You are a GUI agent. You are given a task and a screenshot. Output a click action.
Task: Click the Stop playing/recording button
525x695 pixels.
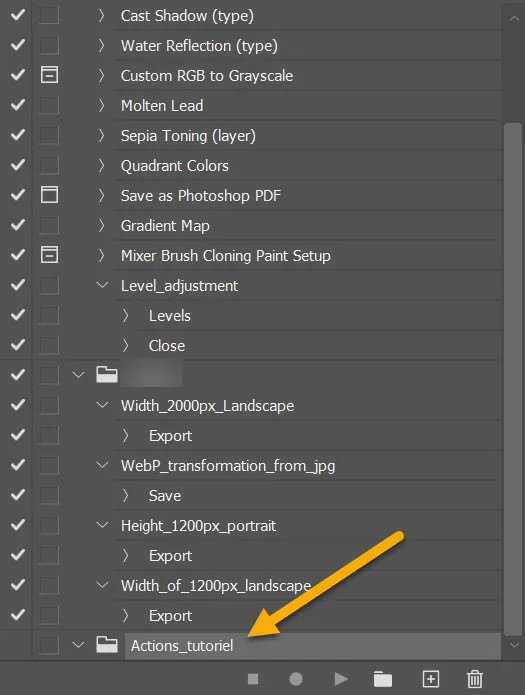point(253,679)
